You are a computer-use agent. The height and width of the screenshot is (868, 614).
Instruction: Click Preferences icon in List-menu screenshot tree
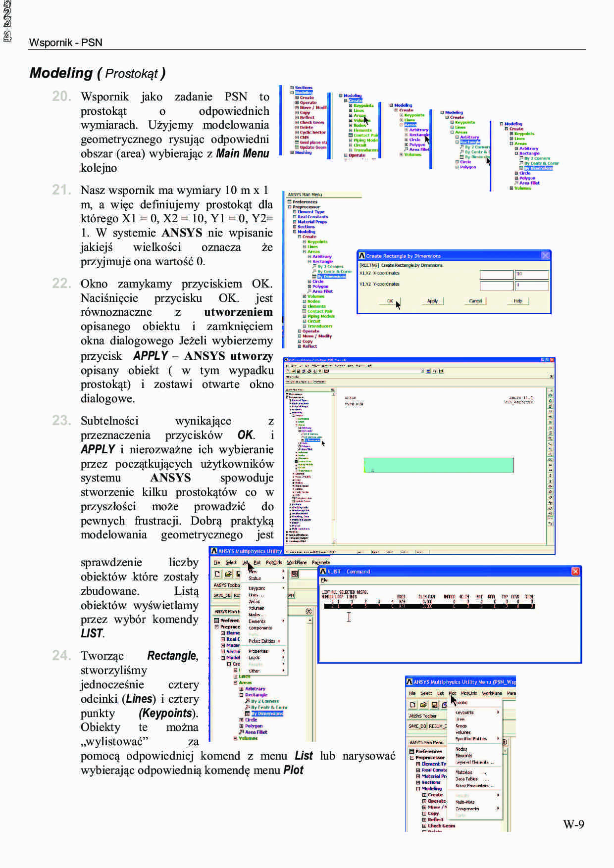pos(216,621)
